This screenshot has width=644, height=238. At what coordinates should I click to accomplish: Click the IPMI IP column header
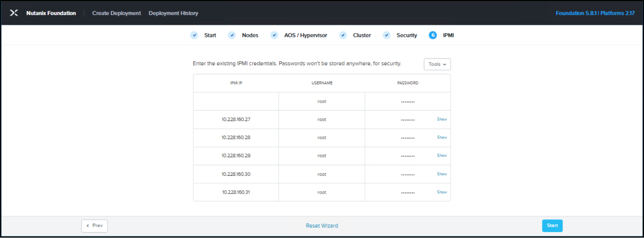click(236, 83)
